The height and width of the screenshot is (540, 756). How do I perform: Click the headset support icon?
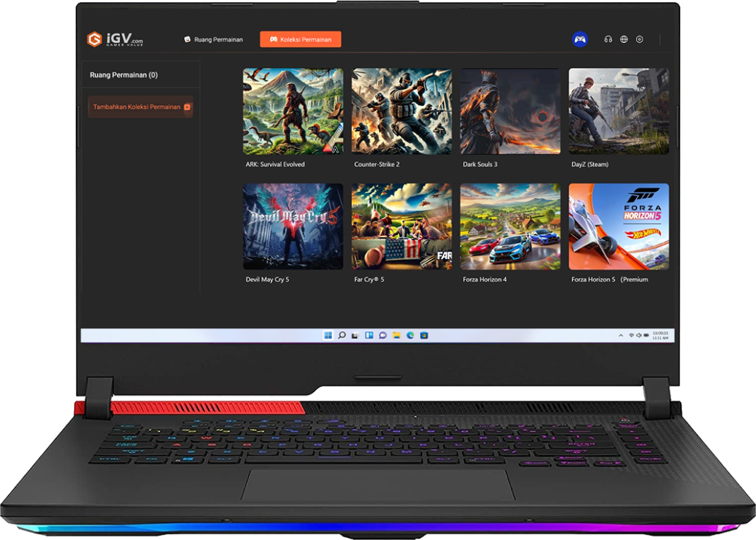pyautogui.click(x=608, y=40)
